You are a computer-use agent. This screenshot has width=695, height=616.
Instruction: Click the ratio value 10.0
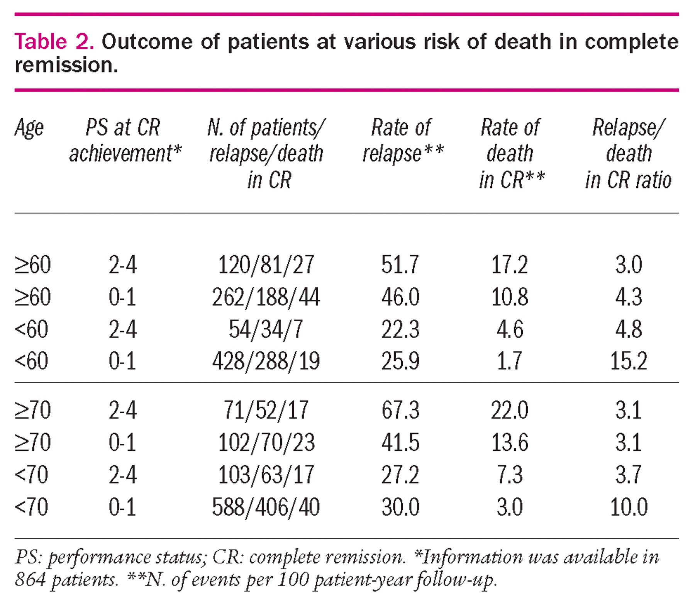point(628,507)
